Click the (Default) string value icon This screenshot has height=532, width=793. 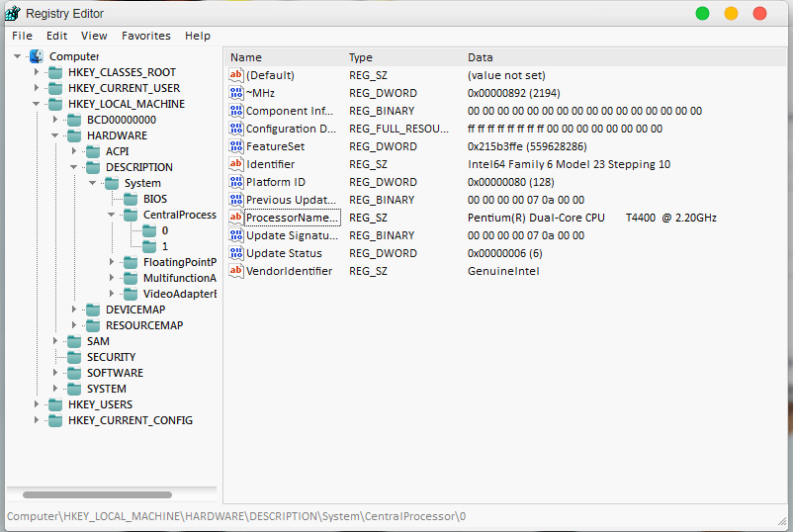(236, 75)
